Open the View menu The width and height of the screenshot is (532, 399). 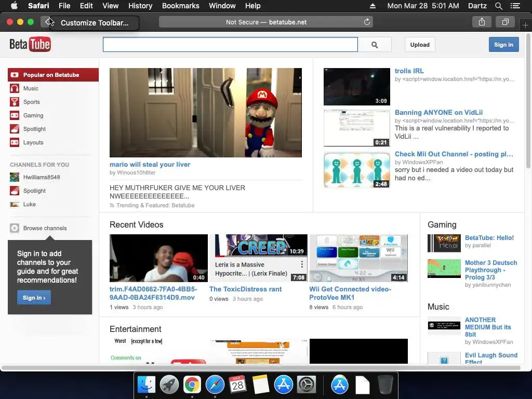[110, 6]
